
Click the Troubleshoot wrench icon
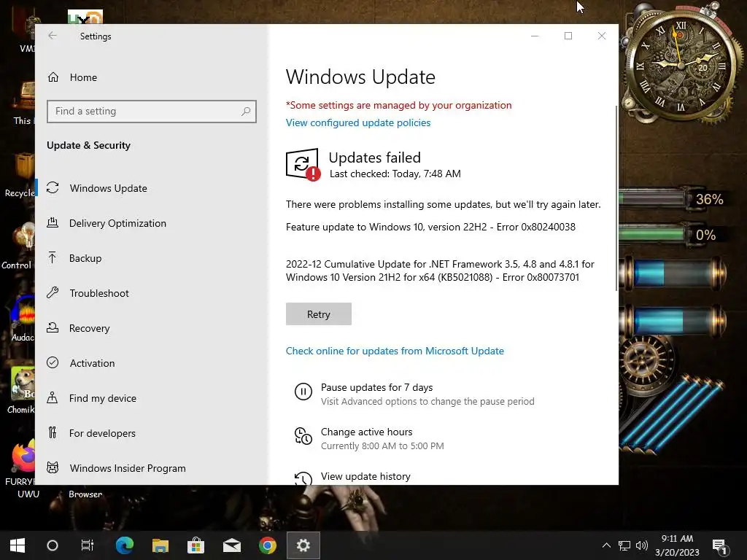53,292
